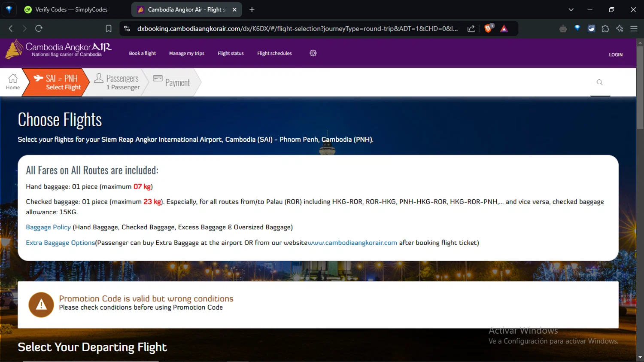The image size is (644, 362).
Task: Open site information icon in the address bar
Action: [x=127, y=28]
